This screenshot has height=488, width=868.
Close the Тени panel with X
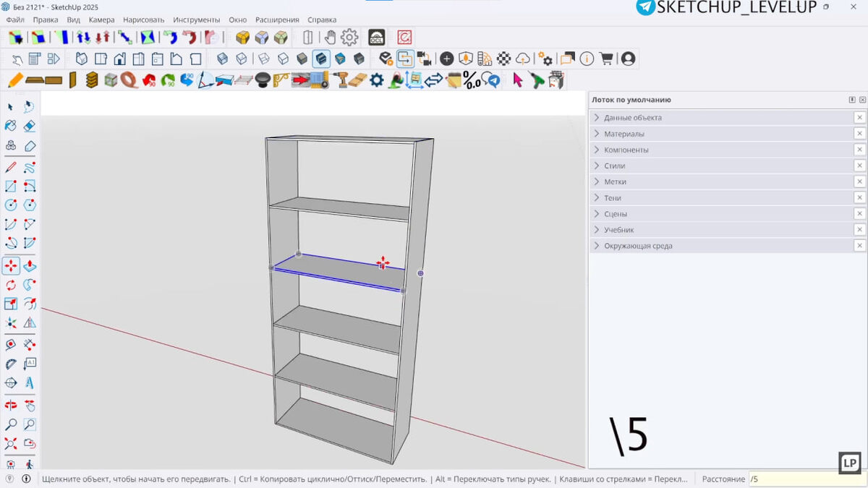tap(859, 197)
